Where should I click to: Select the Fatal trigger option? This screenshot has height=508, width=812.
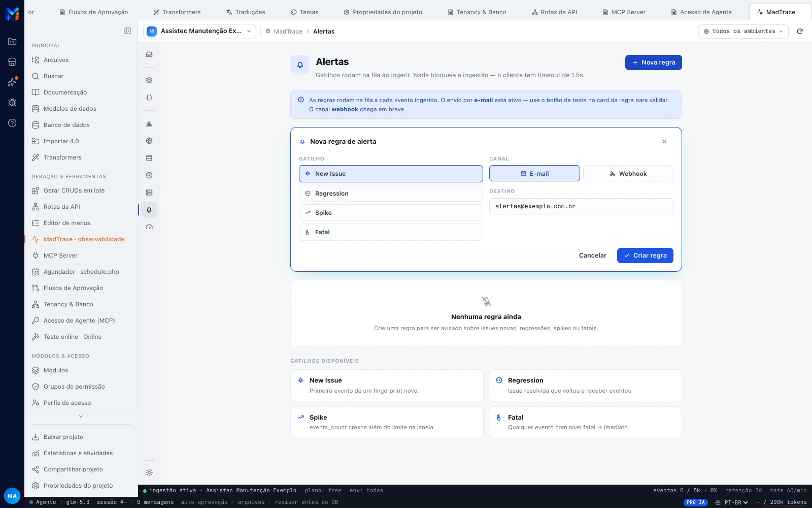coord(391,232)
